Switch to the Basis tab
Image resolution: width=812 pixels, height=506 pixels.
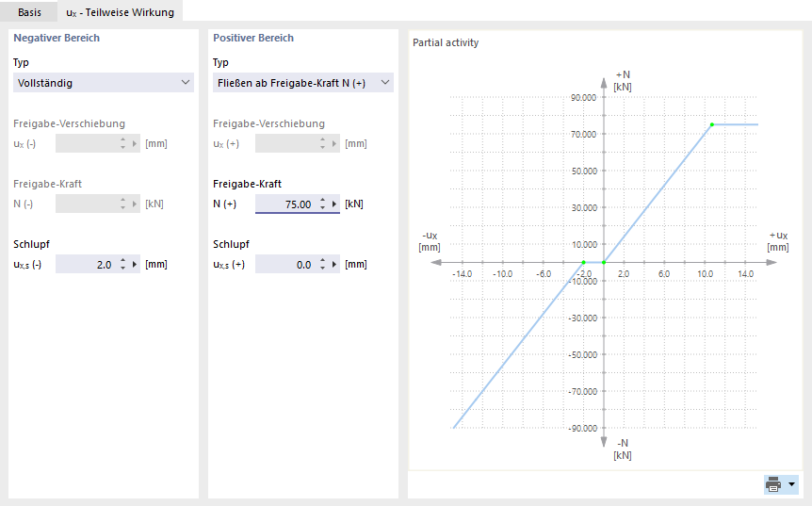29,11
